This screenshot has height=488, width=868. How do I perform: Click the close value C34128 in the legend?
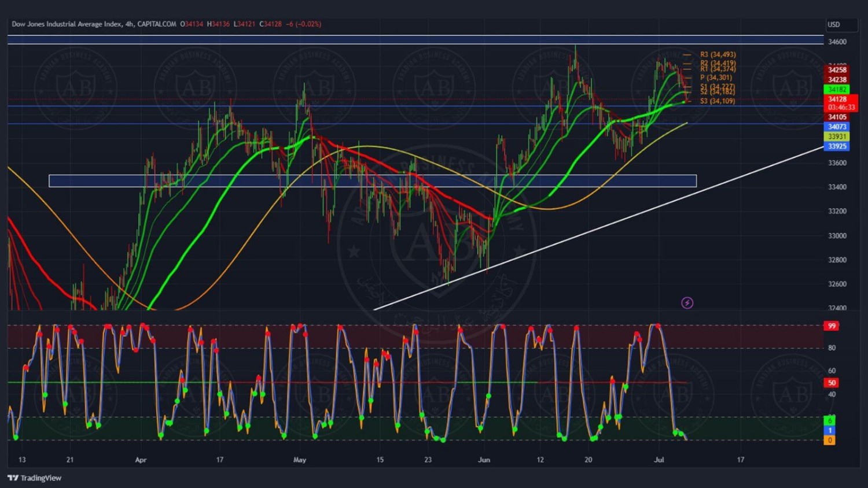[x=270, y=24]
